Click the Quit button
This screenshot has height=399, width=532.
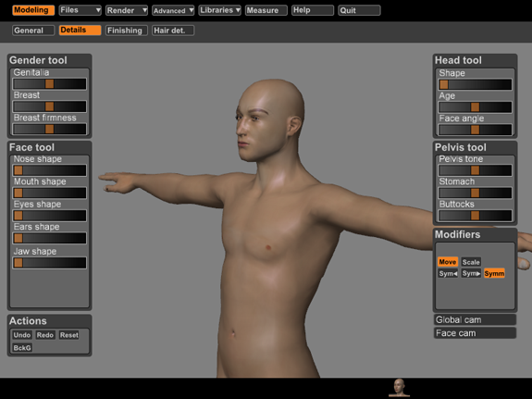point(359,10)
